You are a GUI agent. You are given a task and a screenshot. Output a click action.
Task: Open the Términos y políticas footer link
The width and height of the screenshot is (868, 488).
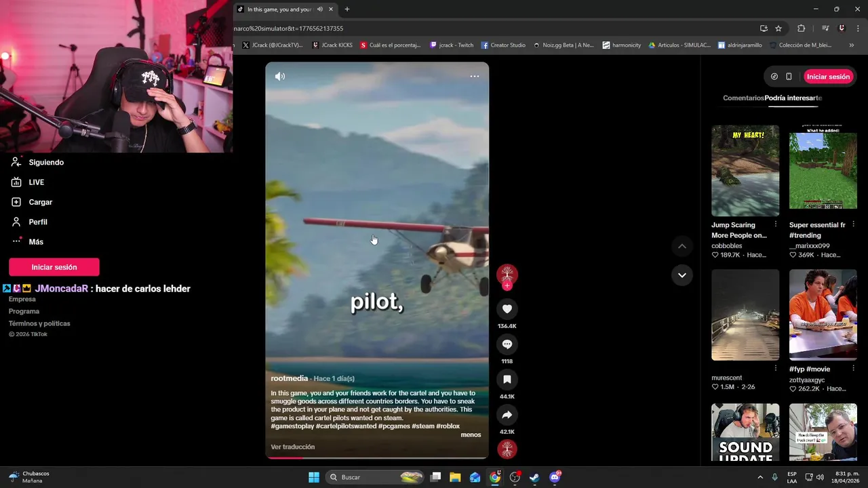tap(39, 324)
